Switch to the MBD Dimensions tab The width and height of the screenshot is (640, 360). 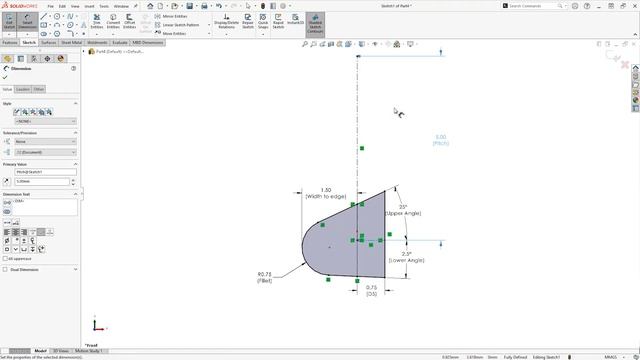click(x=148, y=42)
